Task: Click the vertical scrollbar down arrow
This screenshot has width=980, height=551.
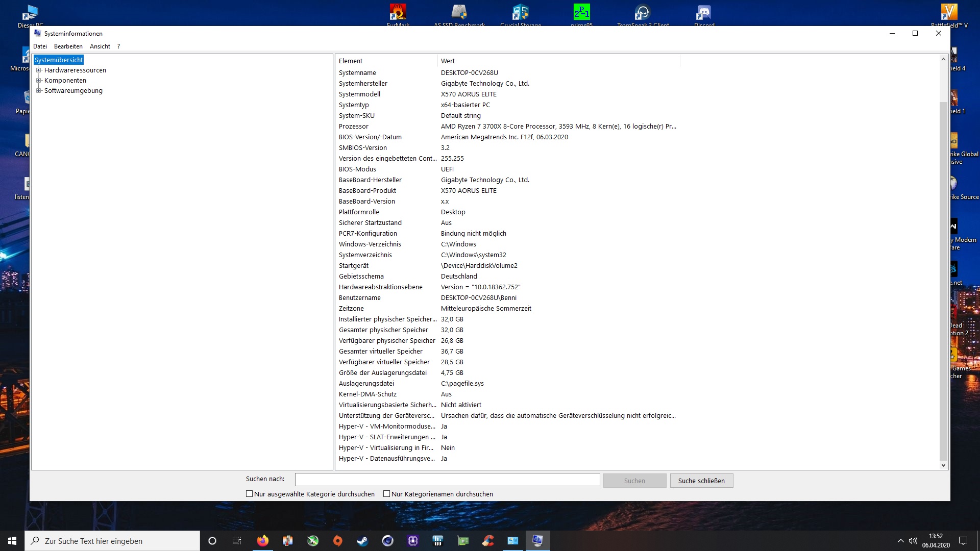Action: tap(943, 465)
